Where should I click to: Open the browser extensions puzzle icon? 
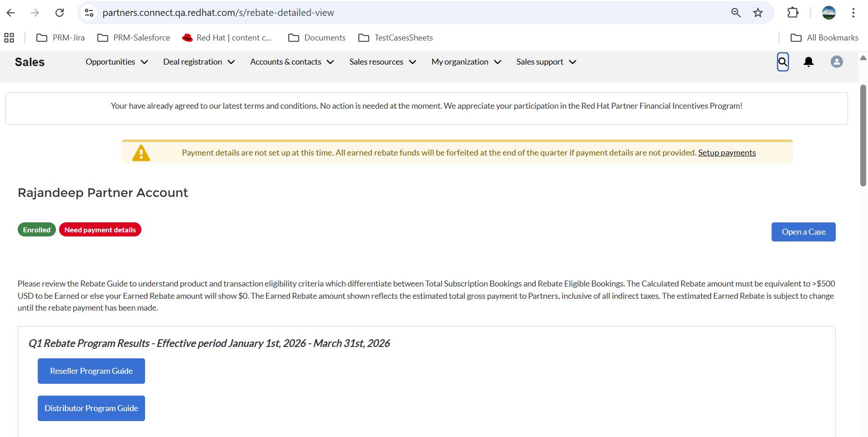pyautogui.click(x=793, y=13)
